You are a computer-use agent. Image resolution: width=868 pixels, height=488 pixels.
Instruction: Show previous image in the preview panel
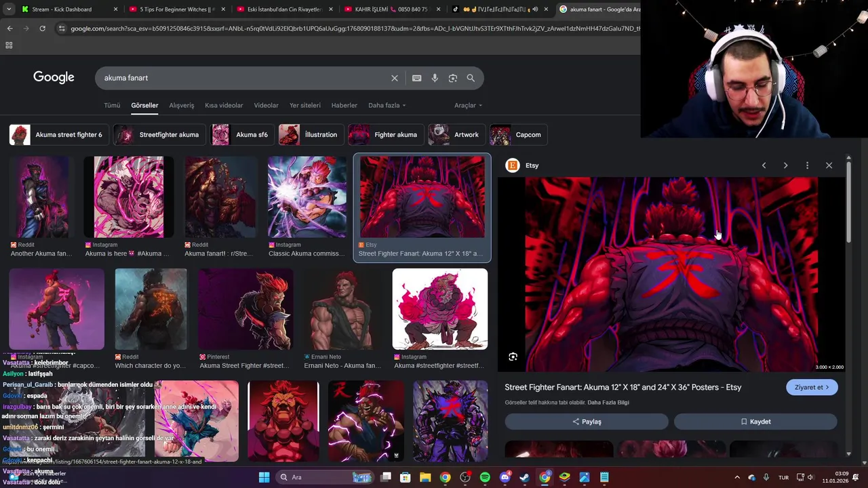[764, 165]
